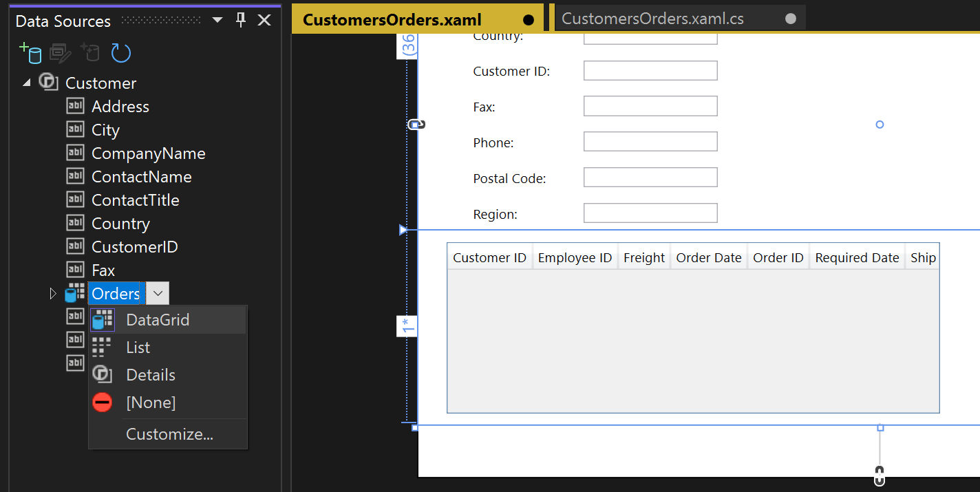Refresh the data sources list
980x492 pixels.
coord(120,53)
